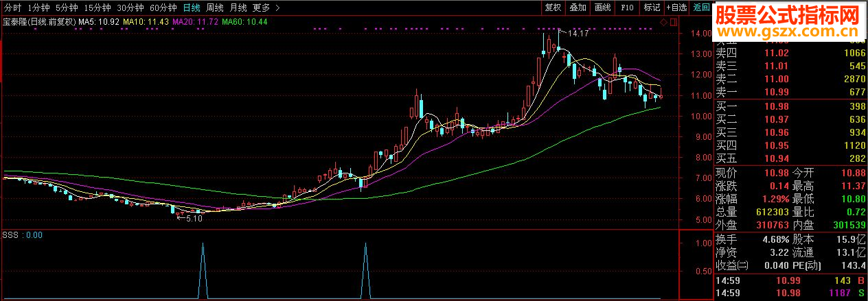Image resolution: width=868 pixels, height=301 pixels.
Task: Click the 叠加 overlay button
Action: 578,8
